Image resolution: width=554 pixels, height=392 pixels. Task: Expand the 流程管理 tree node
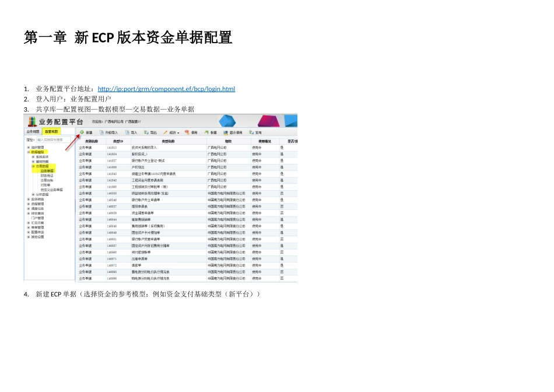(x=28, y=204)
